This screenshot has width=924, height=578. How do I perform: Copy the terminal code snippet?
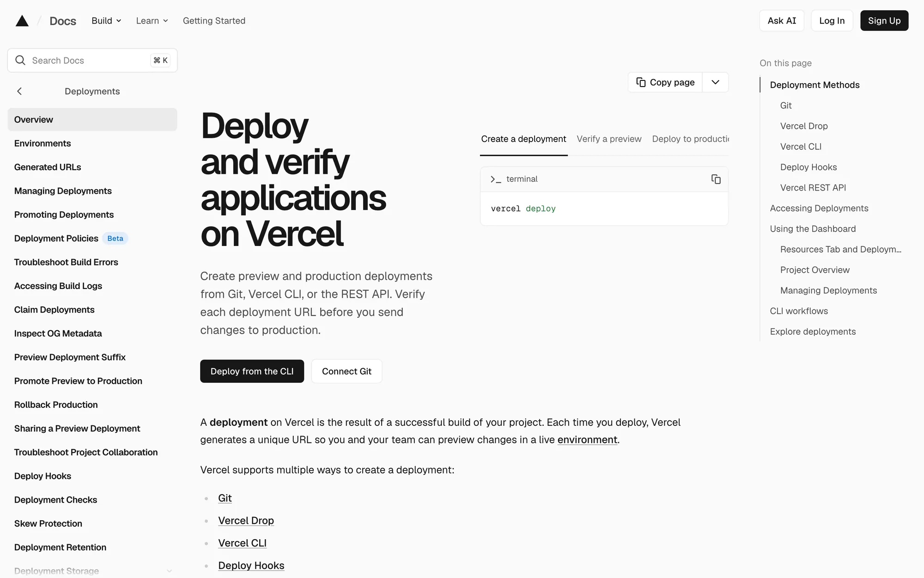click(x=716, y=179)
